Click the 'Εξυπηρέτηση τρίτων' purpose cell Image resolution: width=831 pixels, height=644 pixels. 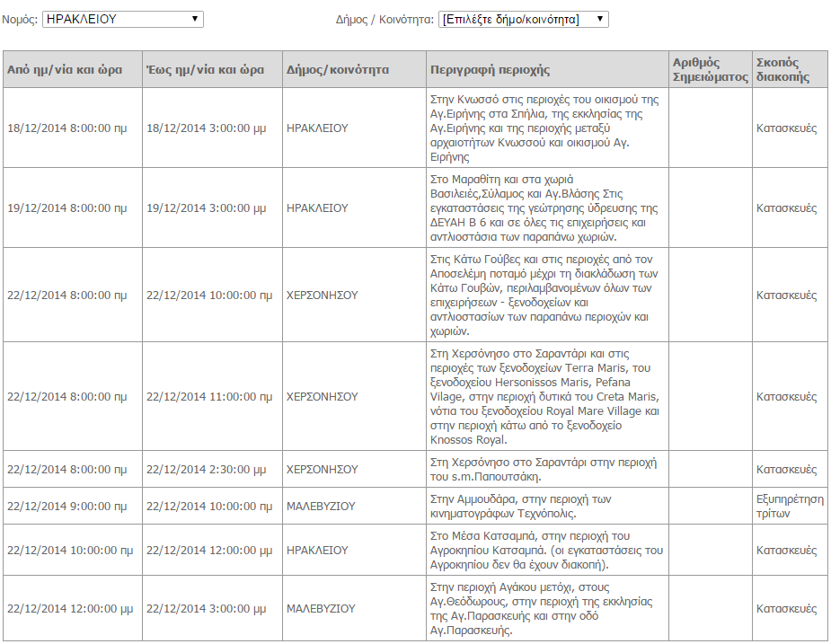(x=790, y=507)
